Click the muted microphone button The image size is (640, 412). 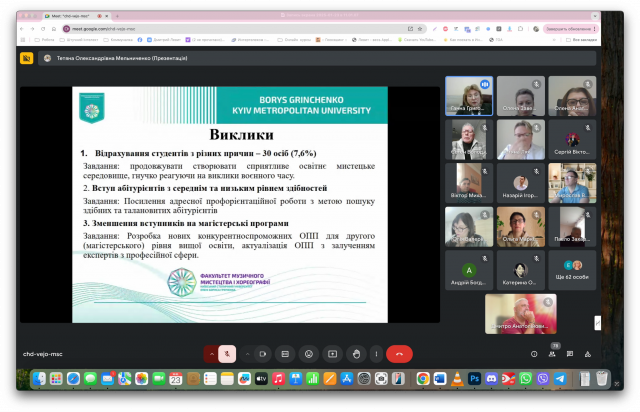tap(228, 353)
